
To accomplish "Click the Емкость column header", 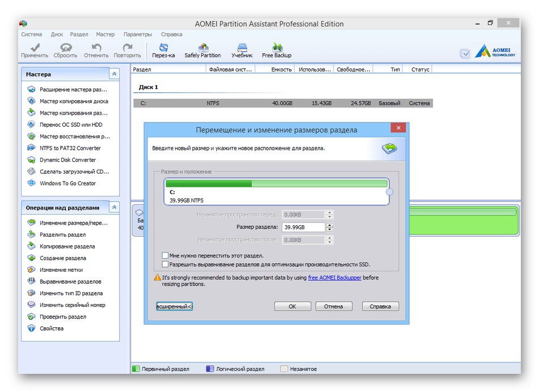I will (275, 69).
